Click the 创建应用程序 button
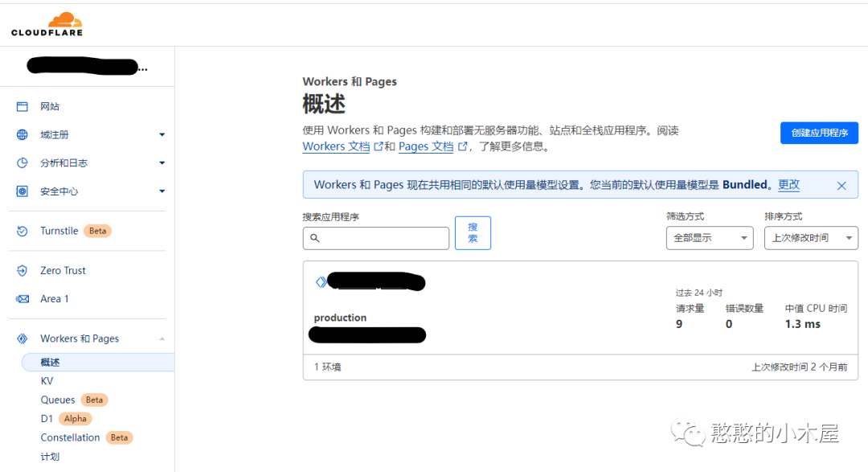868x472 pixels. click(x=819, y=133)
